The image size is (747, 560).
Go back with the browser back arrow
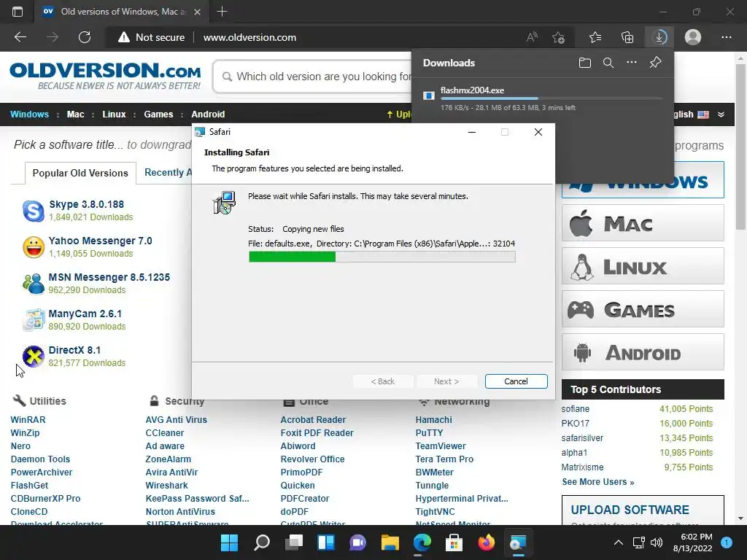[20, 37]
